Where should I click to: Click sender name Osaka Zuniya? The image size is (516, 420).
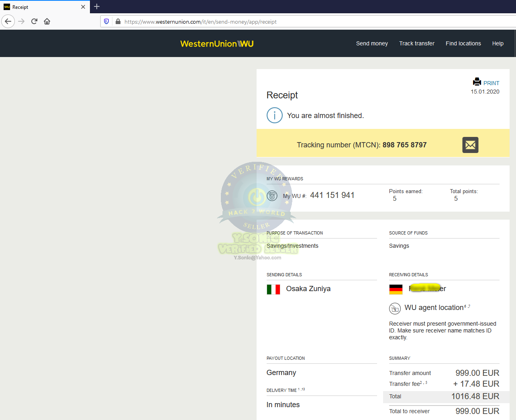(x=308, y=289)
